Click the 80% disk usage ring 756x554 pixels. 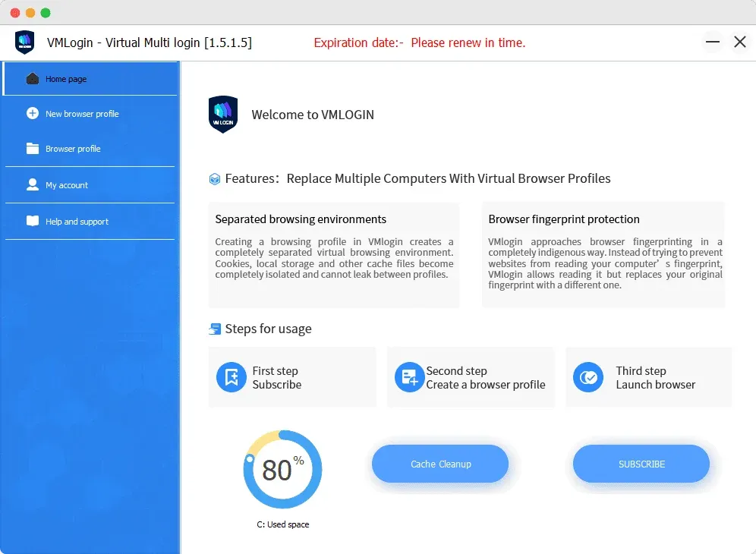[282, 469]
